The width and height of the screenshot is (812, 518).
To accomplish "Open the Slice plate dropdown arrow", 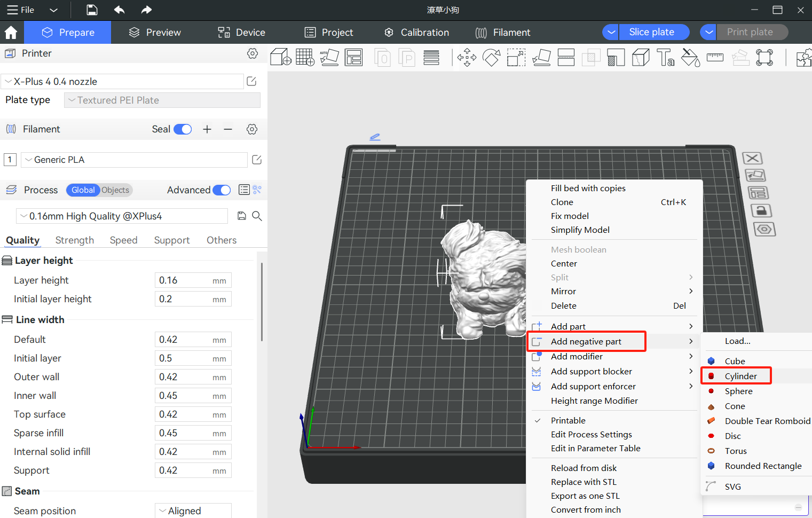I will 611,32.
